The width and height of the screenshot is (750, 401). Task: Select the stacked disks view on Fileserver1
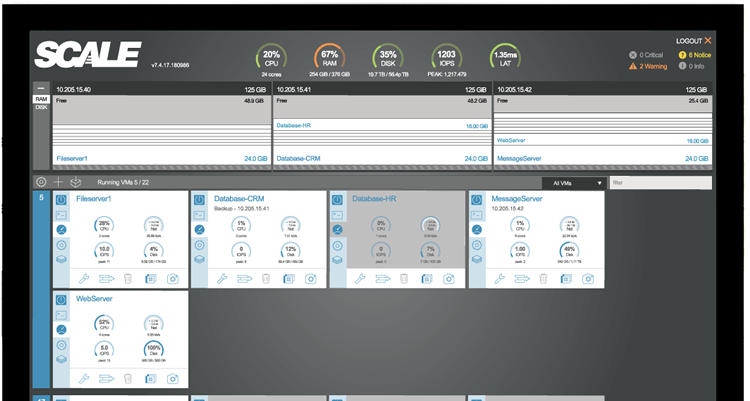[61, 259]
